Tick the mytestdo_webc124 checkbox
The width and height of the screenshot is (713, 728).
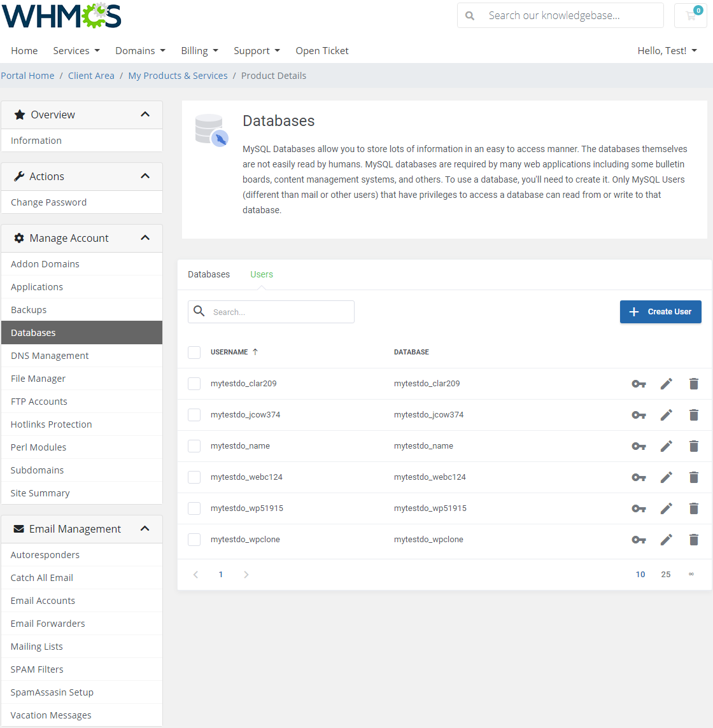(x=194, y=477)
